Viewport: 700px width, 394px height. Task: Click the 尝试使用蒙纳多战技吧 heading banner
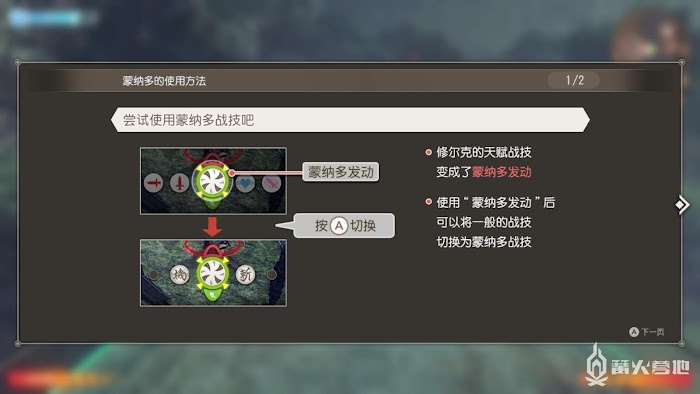coord(350,120)
